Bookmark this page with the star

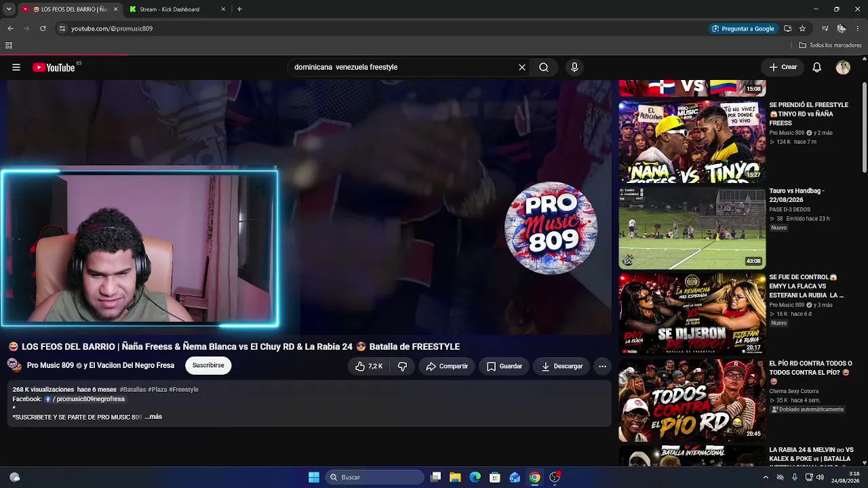tap(802, 28)
